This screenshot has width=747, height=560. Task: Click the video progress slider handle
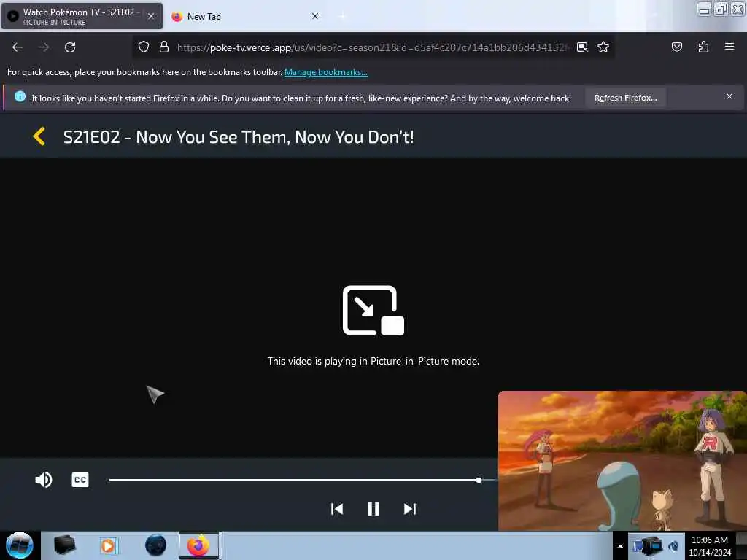(479, 480)
